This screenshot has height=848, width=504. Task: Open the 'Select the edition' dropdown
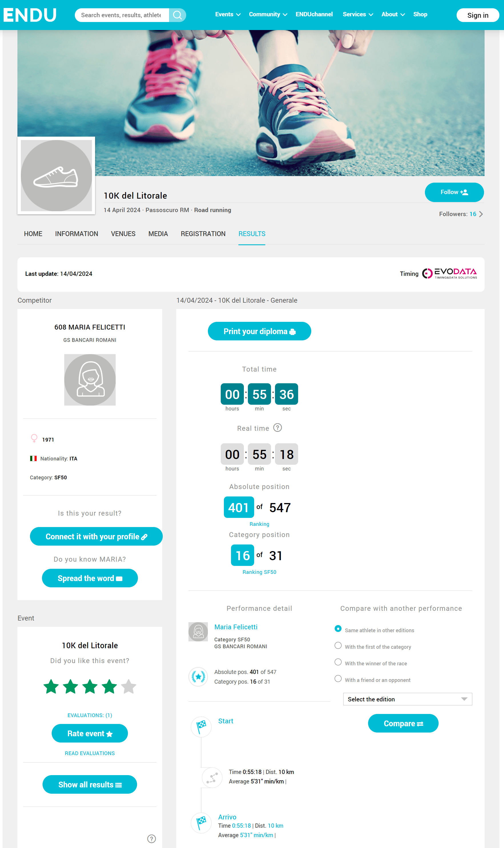pyautogui.click(x=407, y=699)
